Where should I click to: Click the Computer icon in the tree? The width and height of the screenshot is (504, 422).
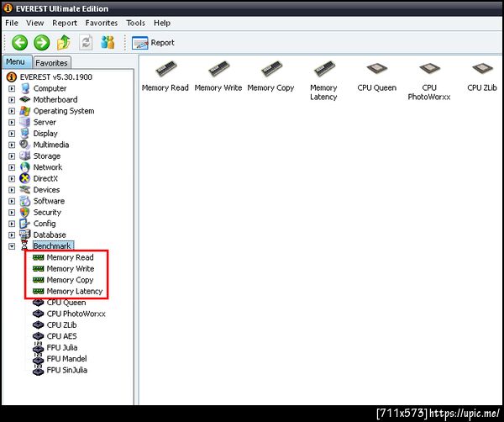[x=24, y=88]
